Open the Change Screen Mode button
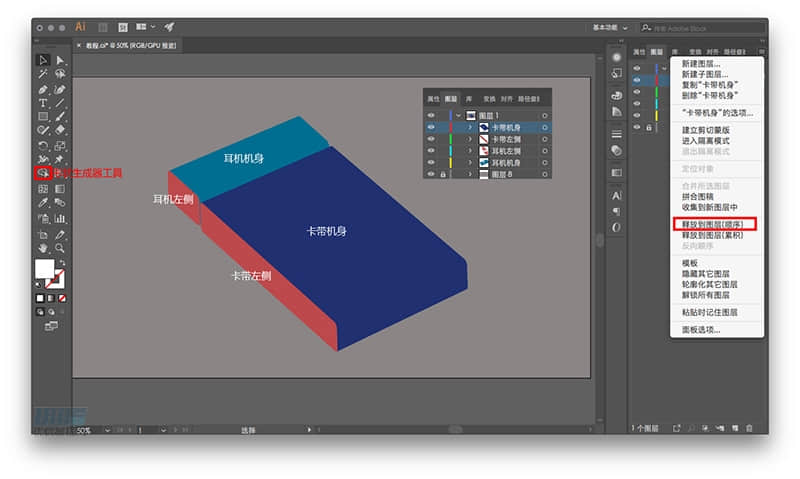This screenshot has width=800, height=479. click(x=51, y=326)
